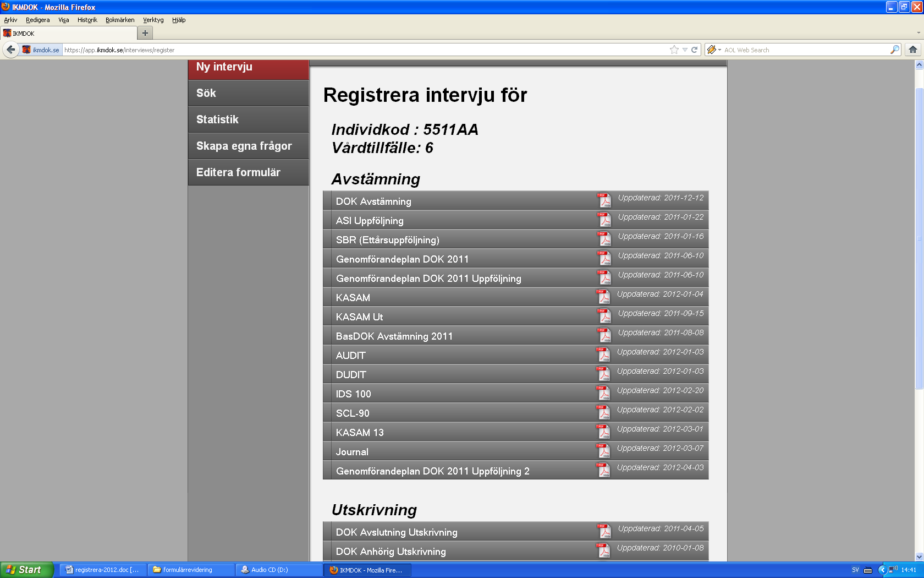Open the list-all-tabs dropdown
The width and height of the screenshot is (924, 578).
point(919,33)
